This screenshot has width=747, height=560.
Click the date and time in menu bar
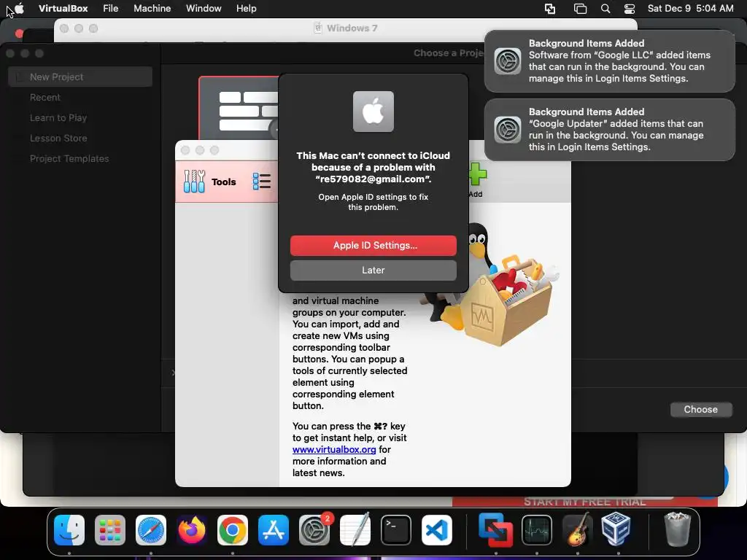[690, 8]
